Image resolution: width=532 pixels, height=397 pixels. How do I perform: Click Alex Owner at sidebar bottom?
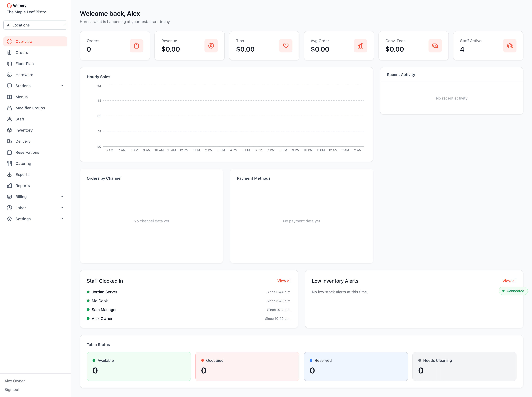pyautogui.click(x=15, y=381)
